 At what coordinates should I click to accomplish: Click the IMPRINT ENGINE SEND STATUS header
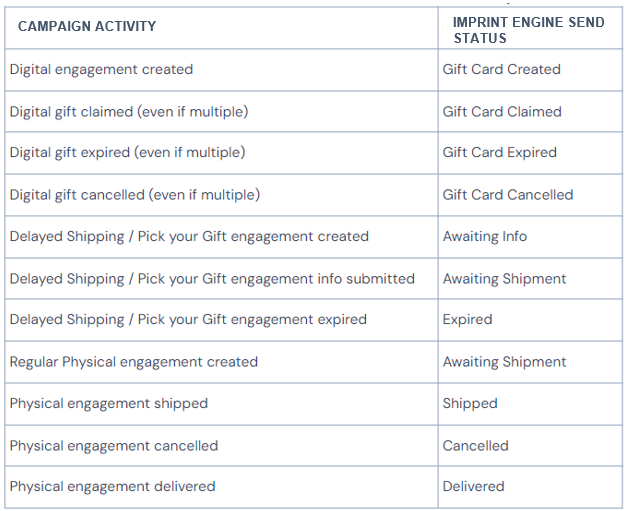click(528, 30)
